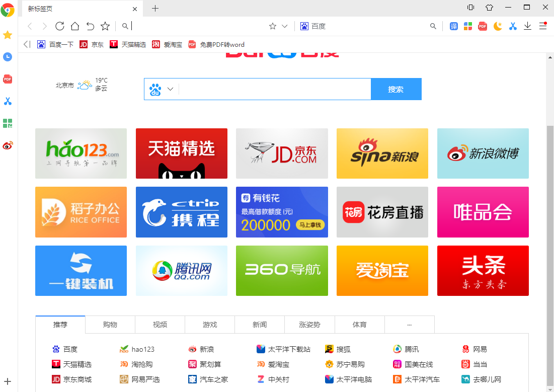The height and width of the screenshot is (392, 554).
Task: Open the 北京市 weather widget
Action: click(82, 85)
